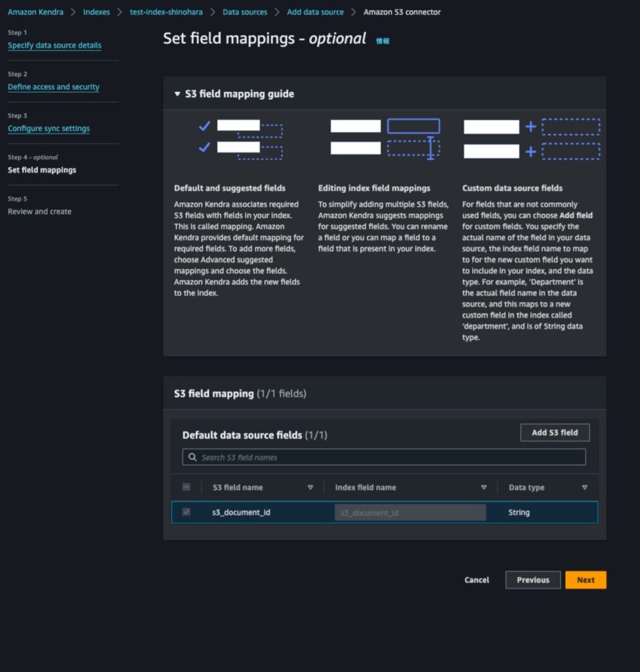Go to Define access and security step
Image resolution: width=640 pixels, height=672 pixels.
(x=53, y=87)
